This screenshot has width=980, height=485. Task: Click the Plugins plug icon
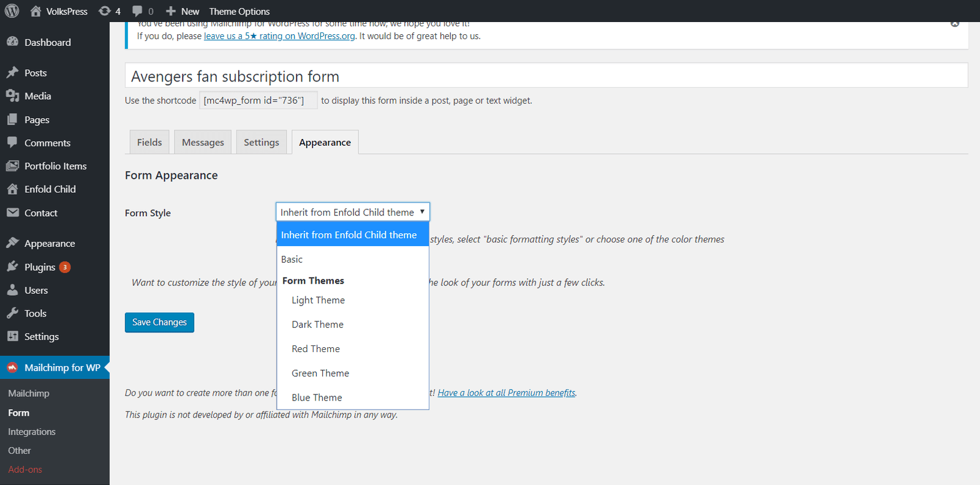(12, 266)
